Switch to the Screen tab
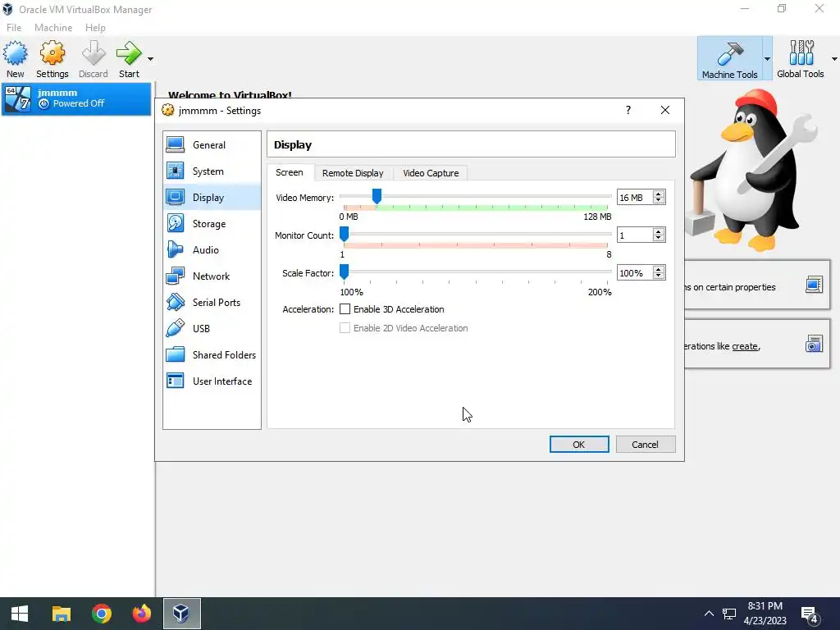Image resolution: width=840 pixels, height=630 pixels. [x=290, y=172]
